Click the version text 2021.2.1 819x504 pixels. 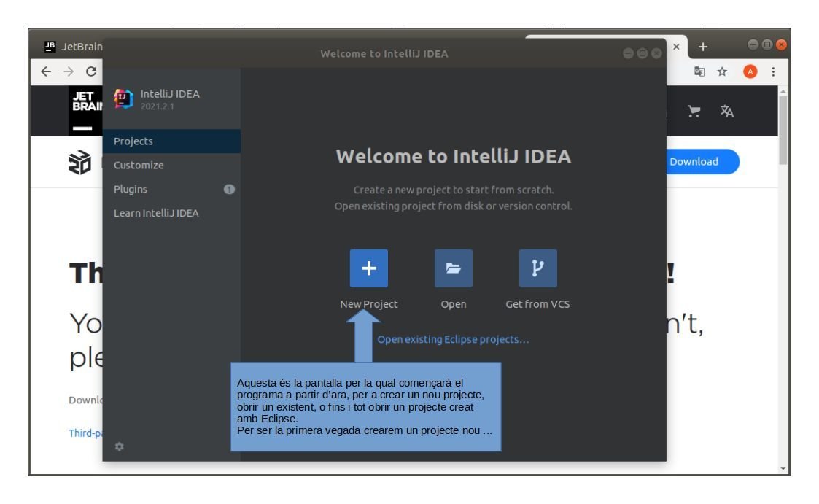coord(158,106)
